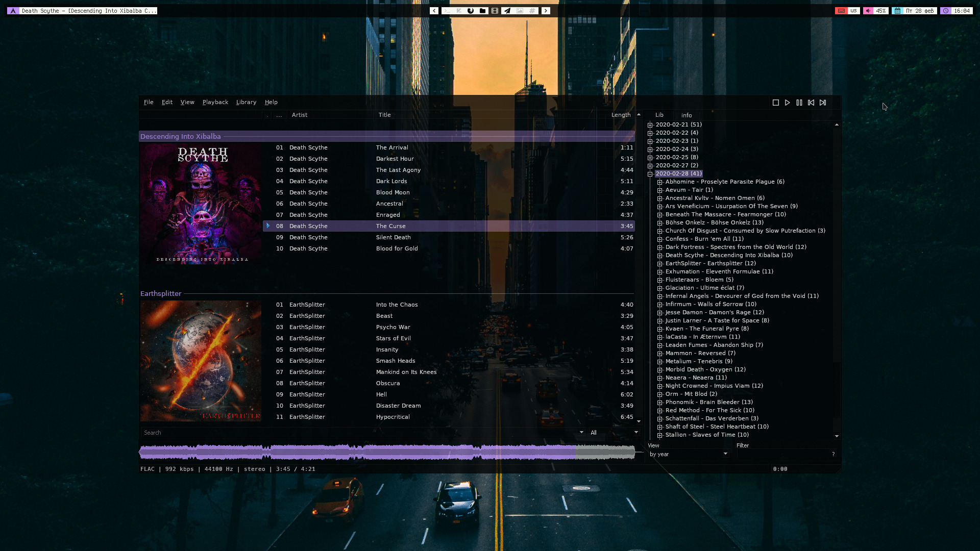980x551 pixels.
Task: Open the Library menu
Action: coord(246,102)
